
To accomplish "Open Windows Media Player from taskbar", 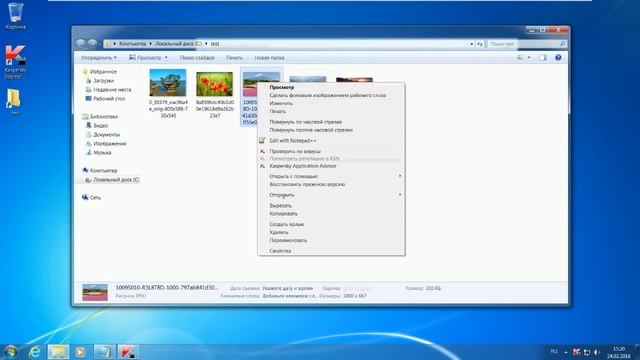I will pyautogui.click(x=80, y=352).
